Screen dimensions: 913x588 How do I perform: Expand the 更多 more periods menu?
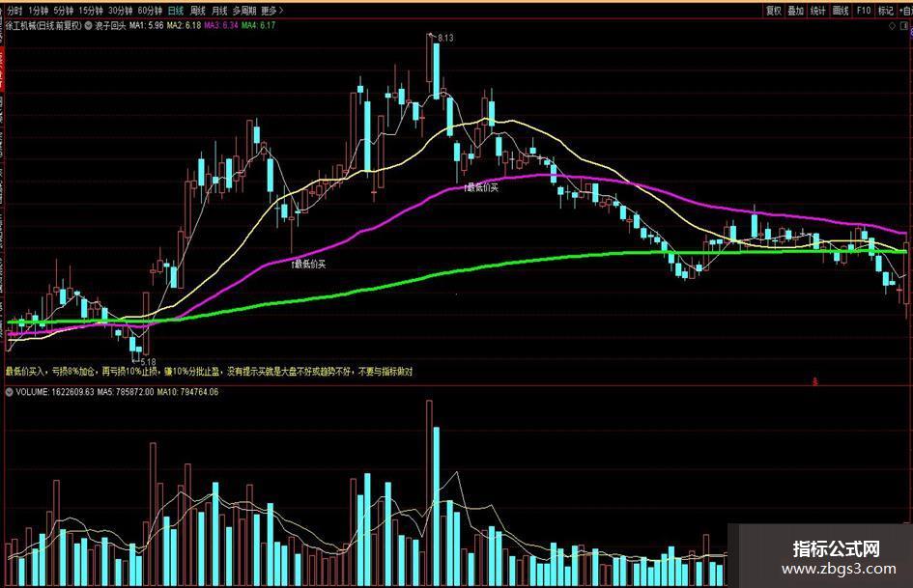pyautogui.click(x=271, y=11)
